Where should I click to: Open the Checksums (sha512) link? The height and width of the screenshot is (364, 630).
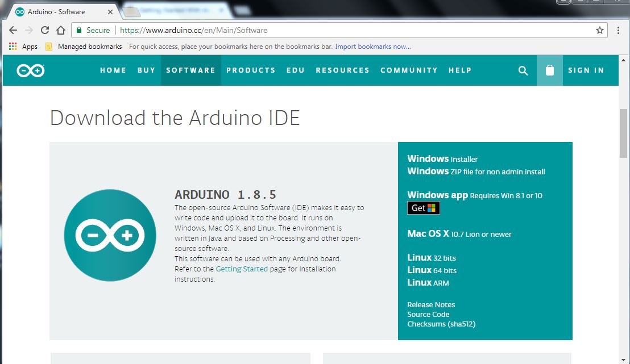pos(441,324)
